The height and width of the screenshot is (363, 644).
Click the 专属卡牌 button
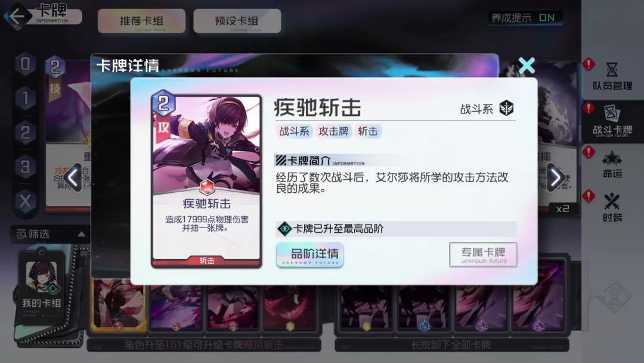coord(483,254)
